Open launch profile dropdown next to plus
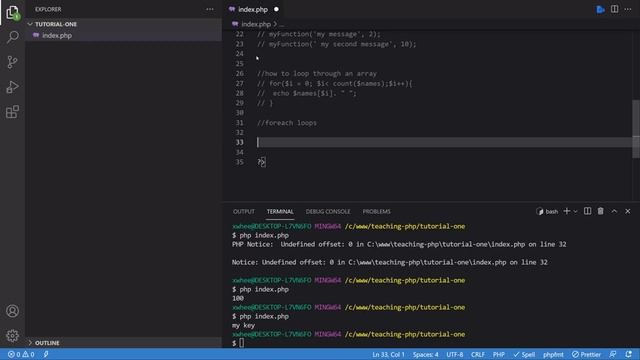 [576, 211]
